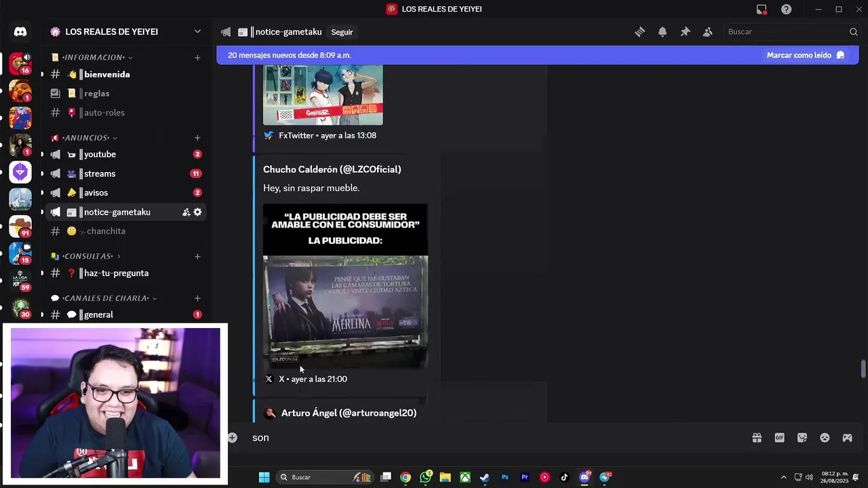Open notice-gametaku channel settings gear
Screen dimensions: 868x488
[x=197, y=212]
